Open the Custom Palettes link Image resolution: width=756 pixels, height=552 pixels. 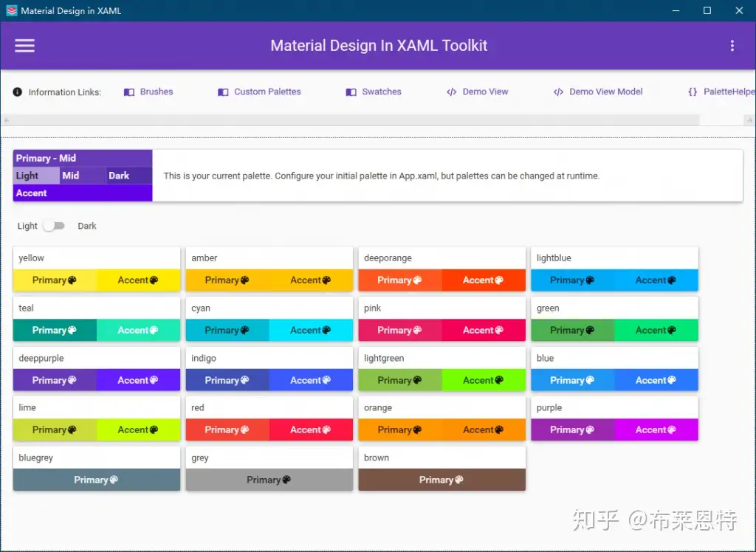(267, 92)
